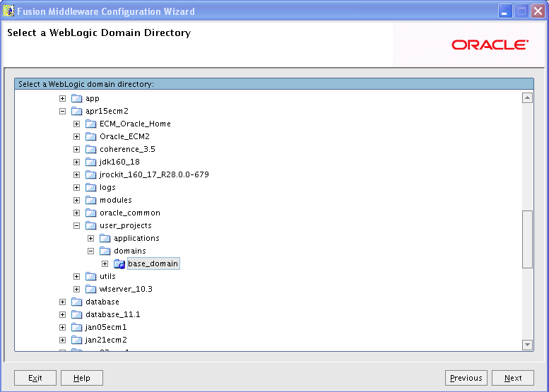The image size is (549, 392).
Task: Collapse the domains node
Action: (90, 251)
